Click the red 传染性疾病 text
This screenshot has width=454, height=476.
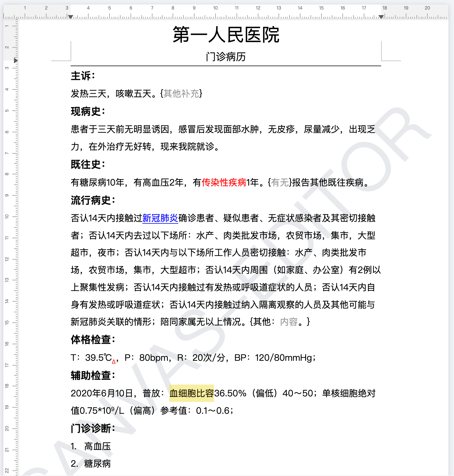click(224, 182)
